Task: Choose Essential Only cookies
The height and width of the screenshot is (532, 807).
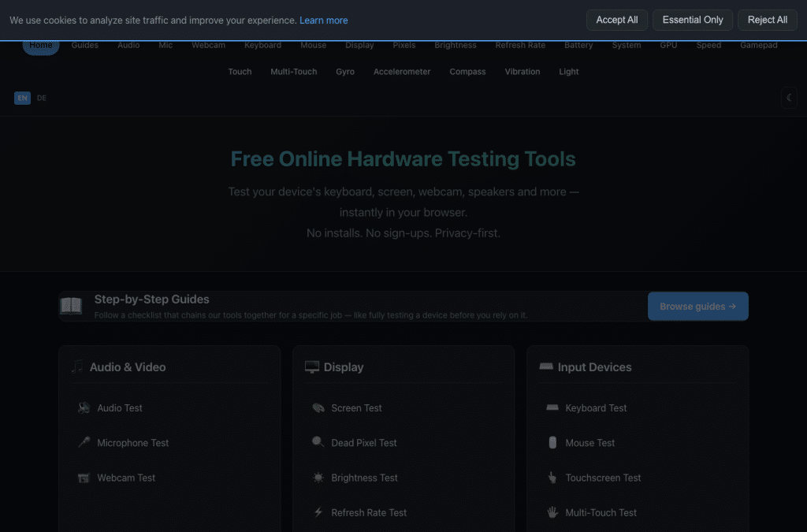Action: click(693, 20)
